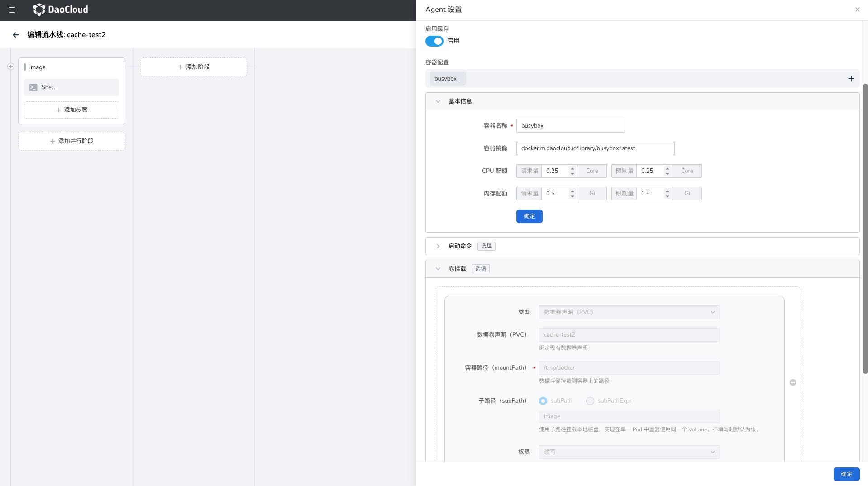Add a new container with plus icon
Viewport: 868px width, 486px height.
tap(851, 79)
